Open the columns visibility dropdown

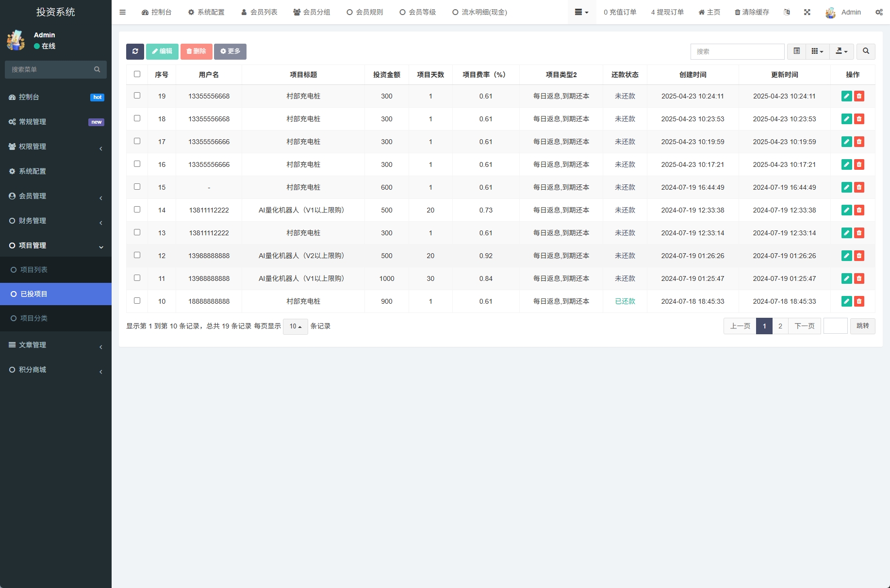(x=817, y=51)
